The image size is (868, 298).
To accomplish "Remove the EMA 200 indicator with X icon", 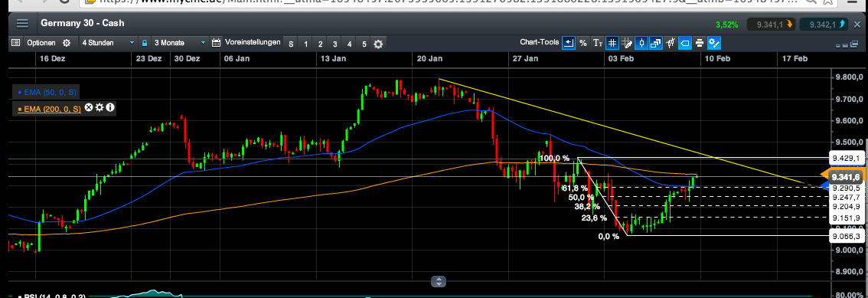I will click(x=89, y=107).
